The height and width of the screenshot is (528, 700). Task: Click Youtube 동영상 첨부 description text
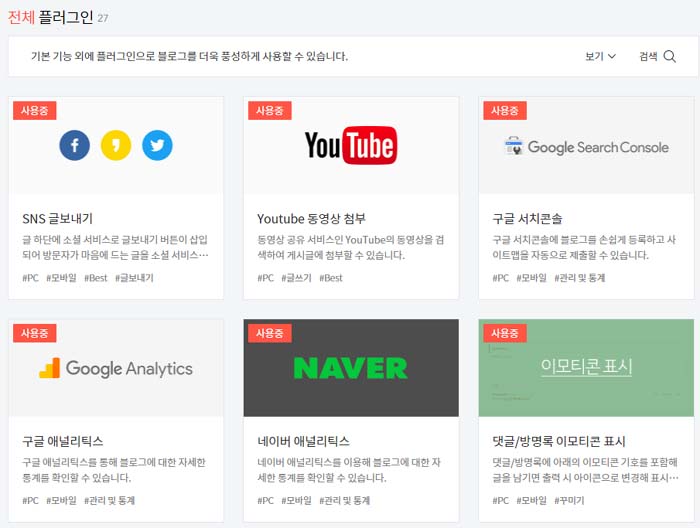[350, 247]
